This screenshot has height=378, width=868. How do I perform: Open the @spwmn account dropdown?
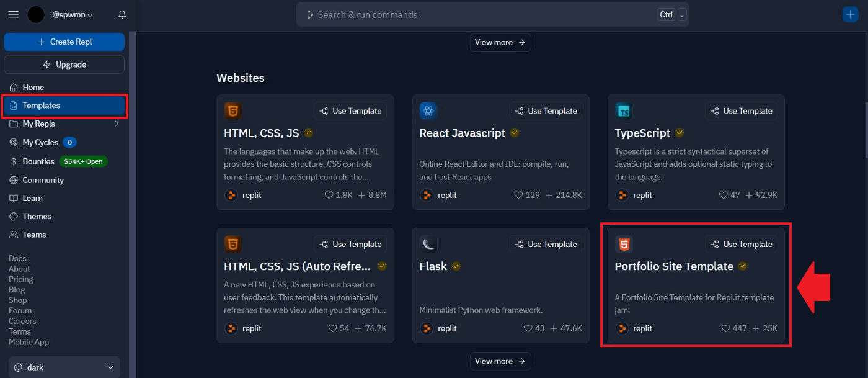pos(73,14)
